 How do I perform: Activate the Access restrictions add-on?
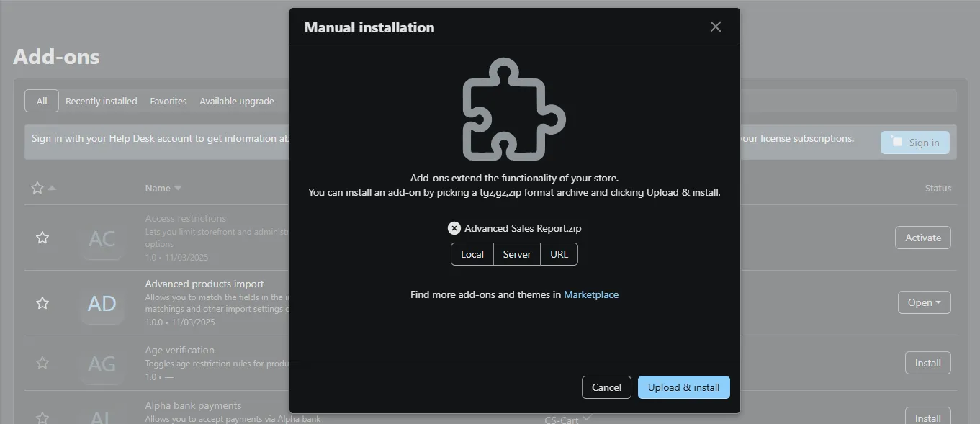tap(923, 238)
